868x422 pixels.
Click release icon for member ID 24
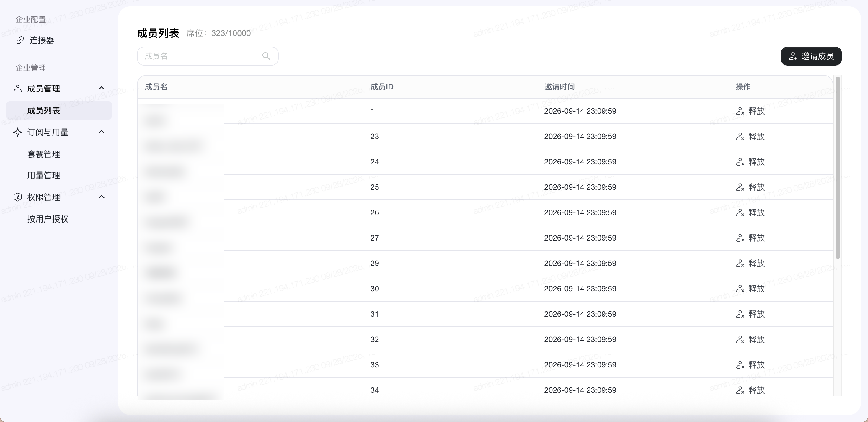pos(740,162)
